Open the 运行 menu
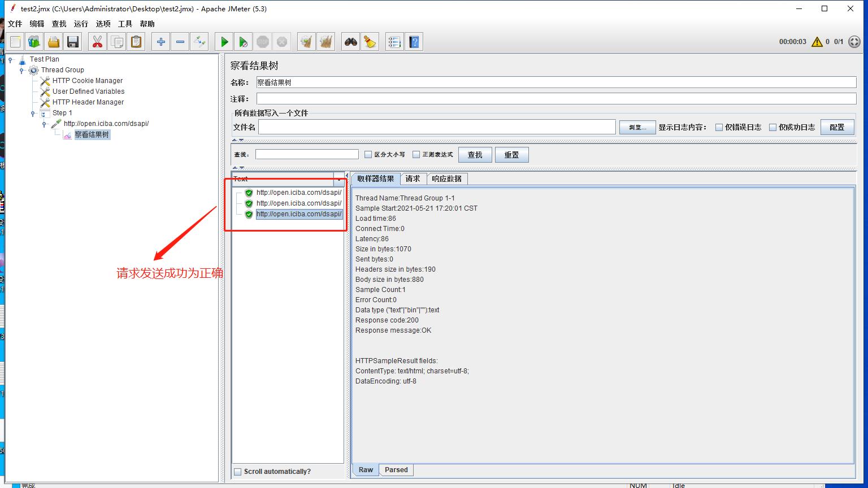This screenshot has height=488, width=868. tap(81, 24)
